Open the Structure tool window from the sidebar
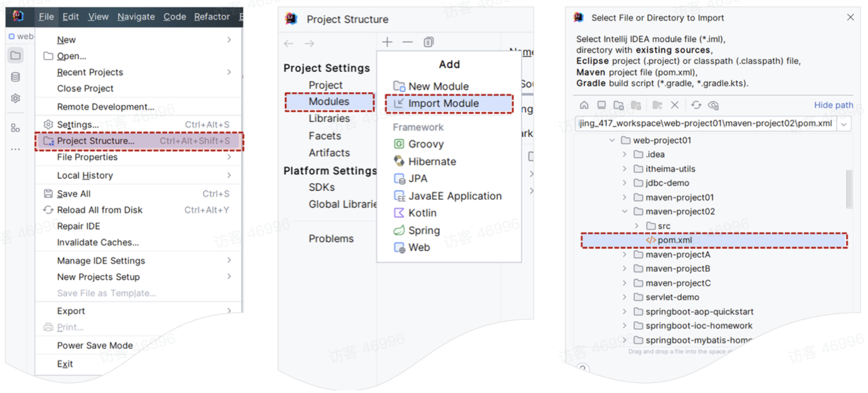The height and width of the screenshot is (393, 868). click(x=16, y=128)
